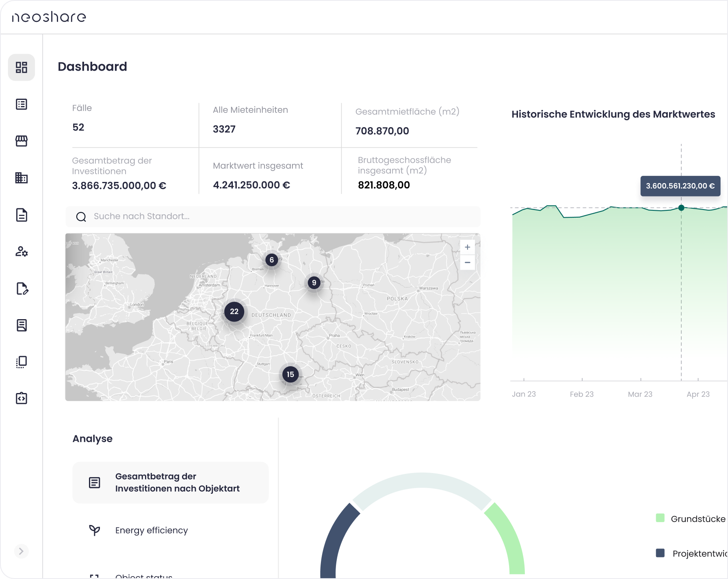Select the document edit icon in the sidebar
The height and width of the screenshot is (579, 728).
[x=22, y=289]
